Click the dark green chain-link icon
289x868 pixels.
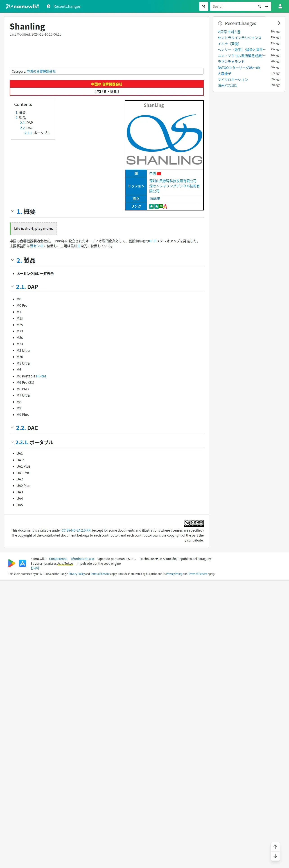(161, 206)
